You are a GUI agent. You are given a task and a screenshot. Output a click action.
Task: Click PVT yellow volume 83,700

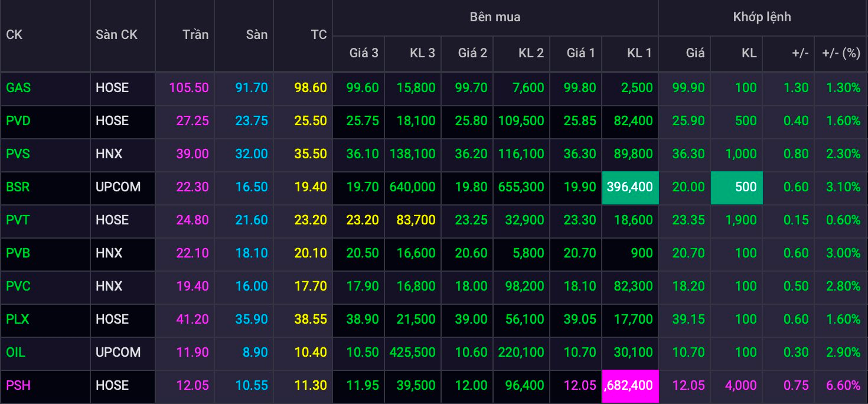pos(417,220)
